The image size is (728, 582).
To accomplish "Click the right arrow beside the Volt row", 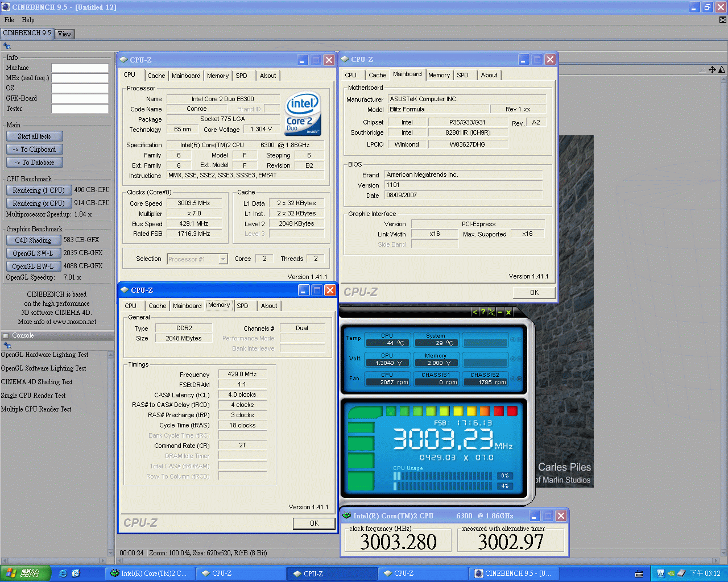I will coord(519,359).
